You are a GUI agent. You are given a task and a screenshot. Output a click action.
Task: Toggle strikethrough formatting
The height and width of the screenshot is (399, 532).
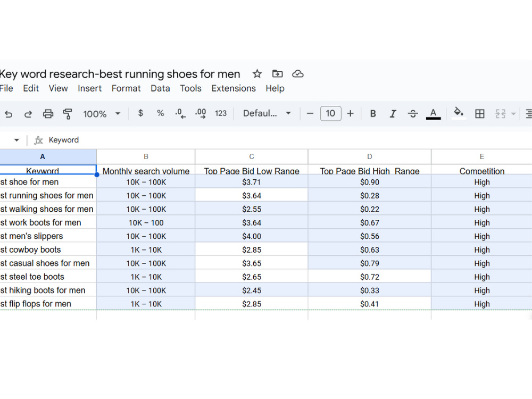[x=413, y=114]
